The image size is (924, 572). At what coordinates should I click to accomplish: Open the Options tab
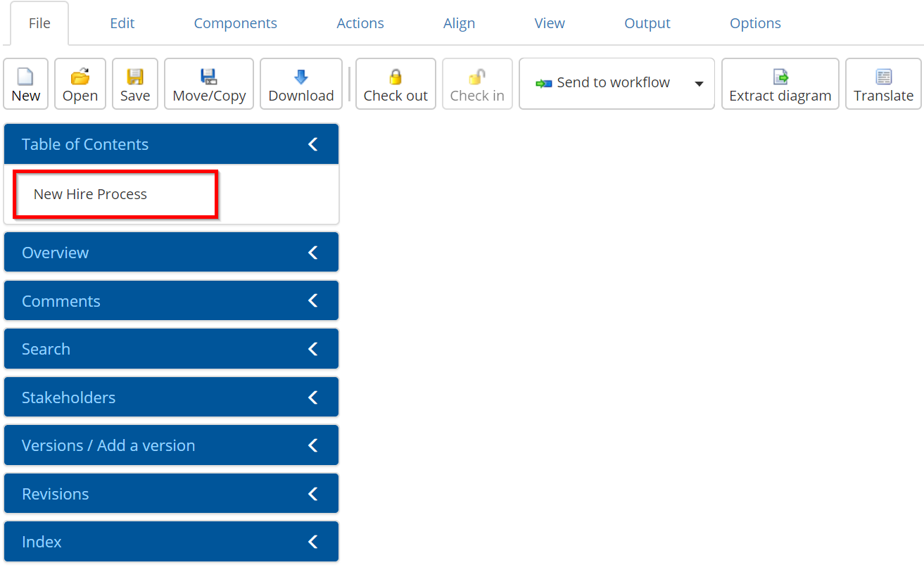coord(756,23)
